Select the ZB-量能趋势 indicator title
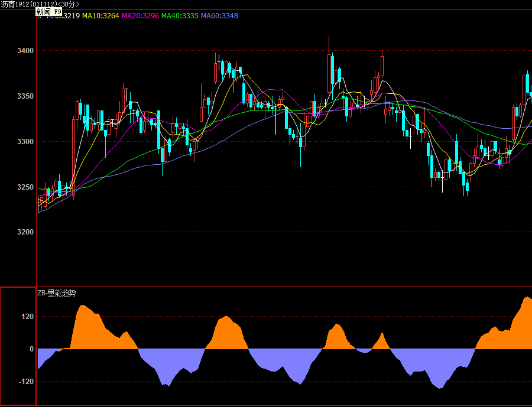 (56, 294)
